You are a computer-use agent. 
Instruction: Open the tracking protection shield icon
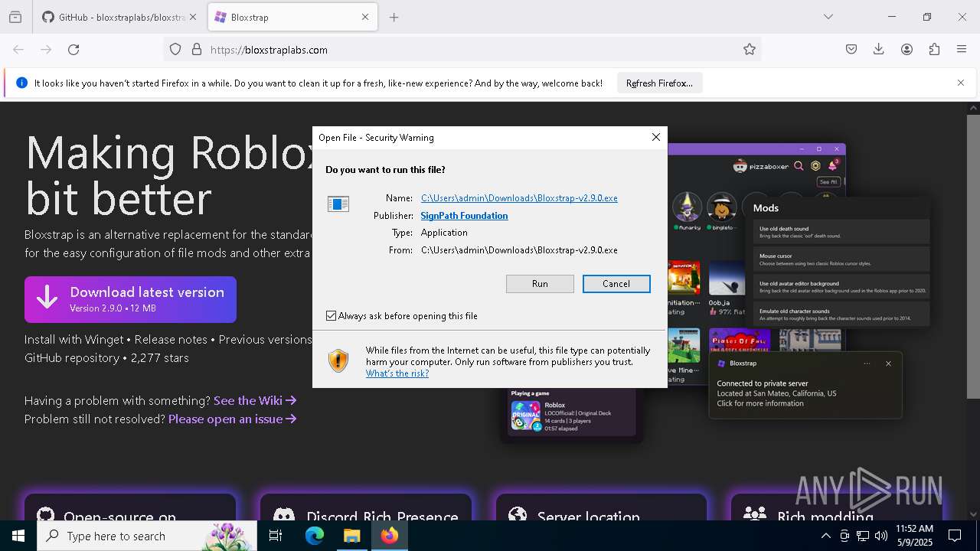point(175,50)
